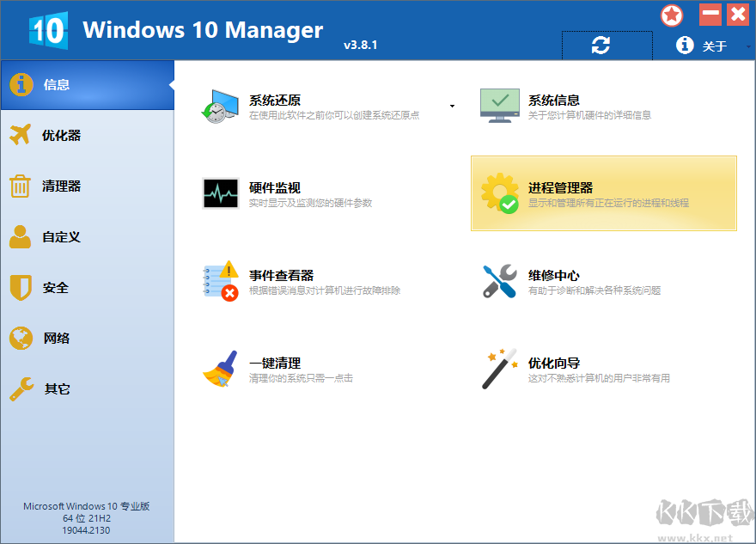Open 系统信息 to view hardware details
The image size is (756, 544).
pyautogui.click(x=550, y=99)
